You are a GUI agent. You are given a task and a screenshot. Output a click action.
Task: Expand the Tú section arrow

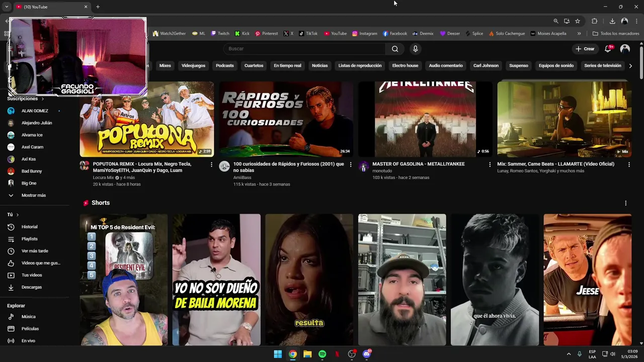point(17,215)
